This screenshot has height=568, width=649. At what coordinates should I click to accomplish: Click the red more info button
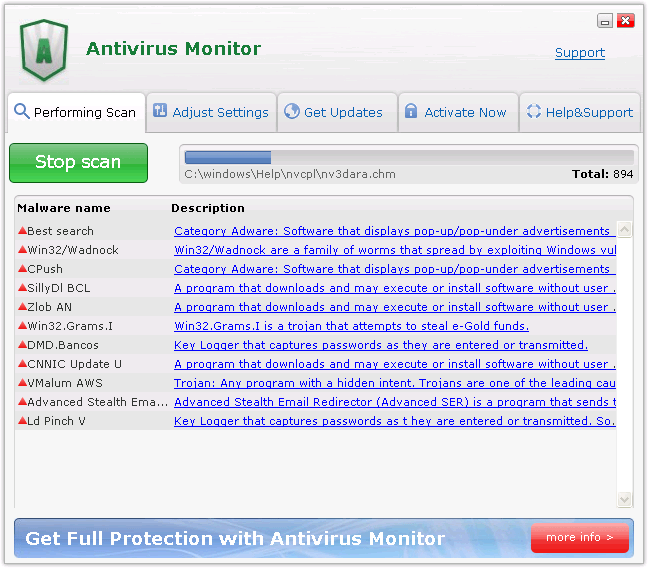(580, 538)
